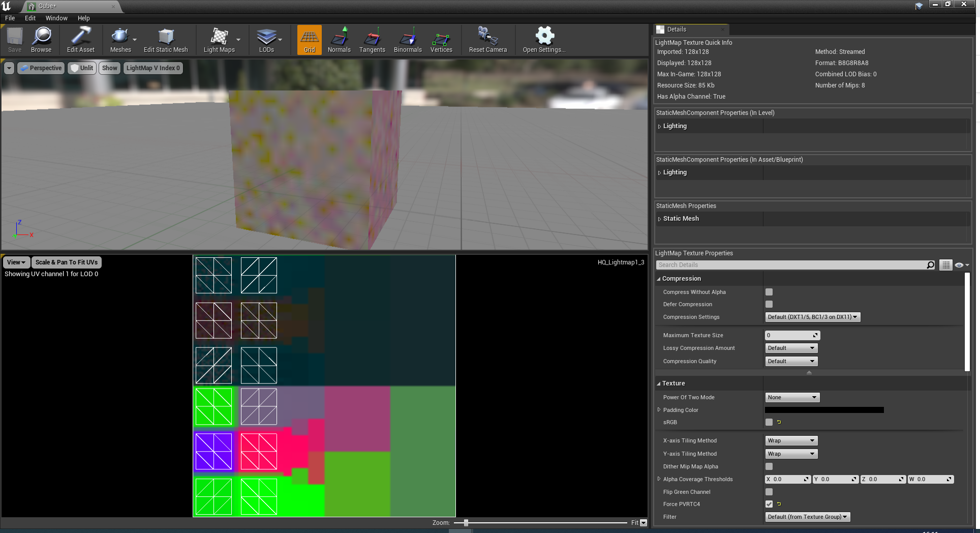Open the File menu

click(x=10, y=18)
